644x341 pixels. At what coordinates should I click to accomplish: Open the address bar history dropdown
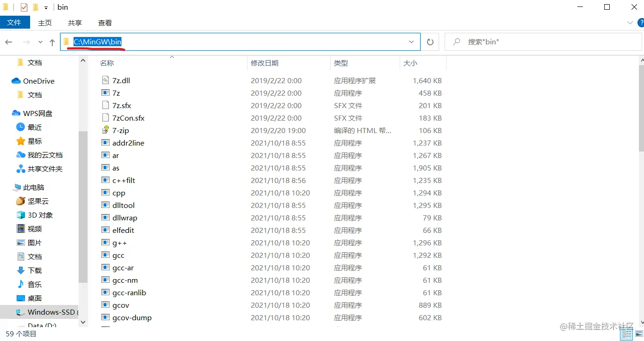click(411, 42)
